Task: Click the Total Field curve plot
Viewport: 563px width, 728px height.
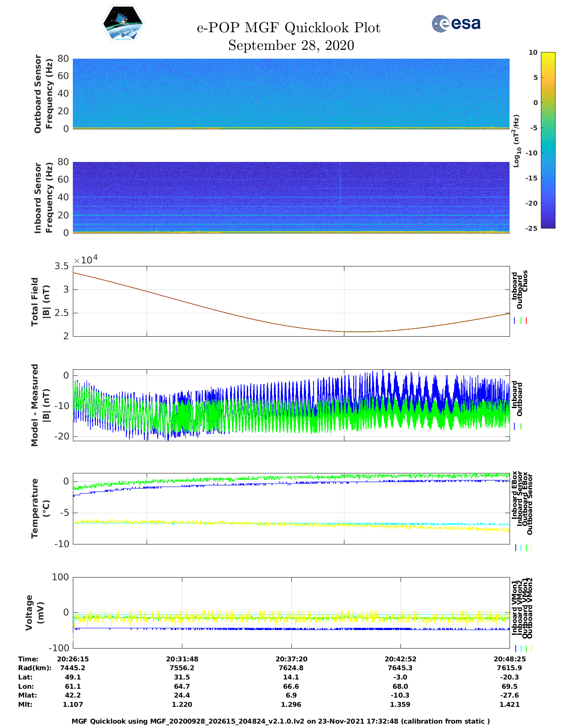Action: tap(291, 301)
